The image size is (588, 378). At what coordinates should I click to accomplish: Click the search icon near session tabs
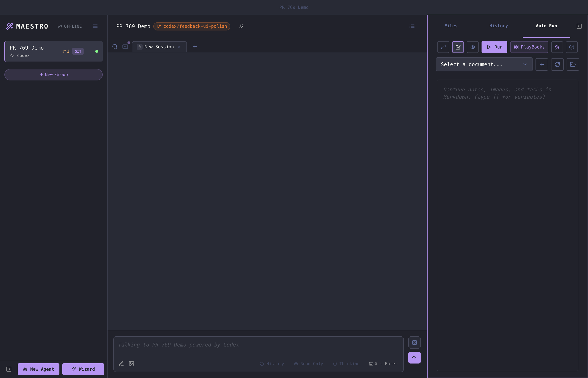115,47
